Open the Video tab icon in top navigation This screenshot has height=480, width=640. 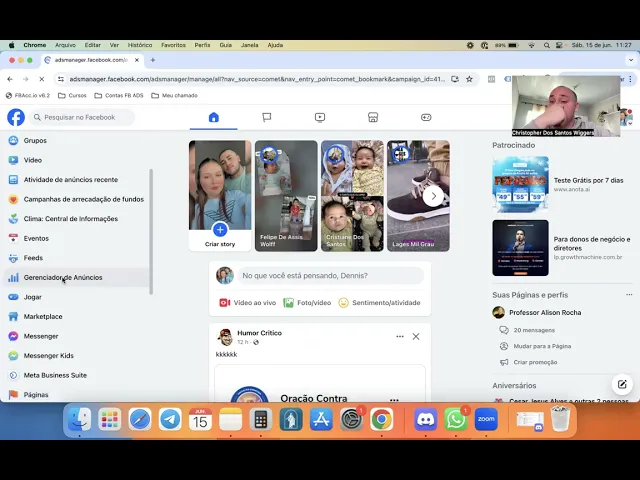click(320, 118)
